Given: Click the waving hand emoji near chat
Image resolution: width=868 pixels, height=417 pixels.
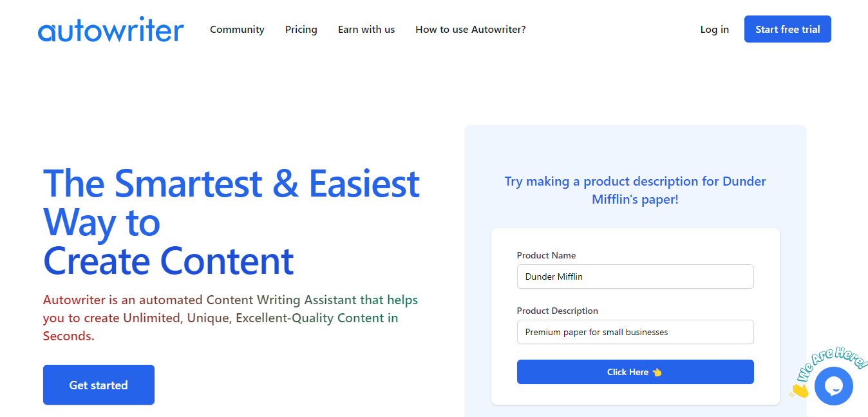Looking at the screenshot, I should [799, 389].
